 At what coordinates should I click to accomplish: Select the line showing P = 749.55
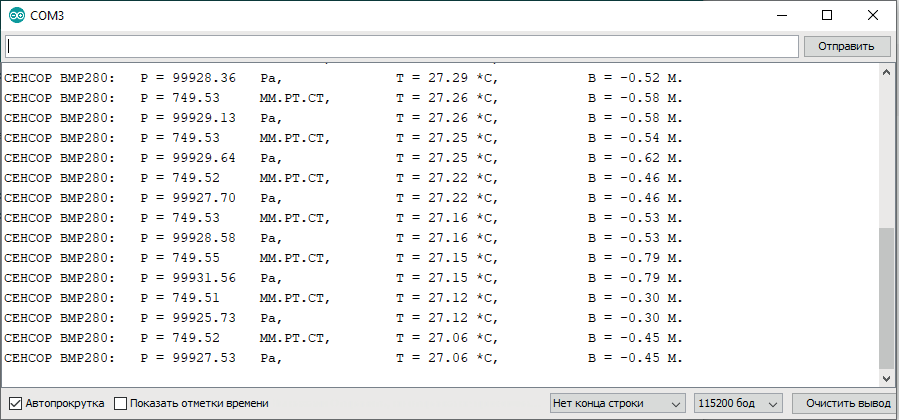pyautogui.click(x=344, y=258)
